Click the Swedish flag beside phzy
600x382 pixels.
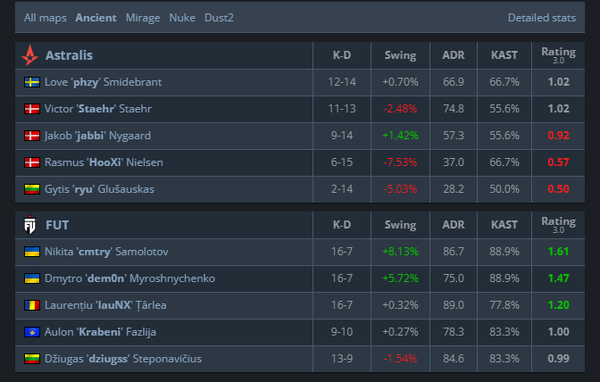32,82
